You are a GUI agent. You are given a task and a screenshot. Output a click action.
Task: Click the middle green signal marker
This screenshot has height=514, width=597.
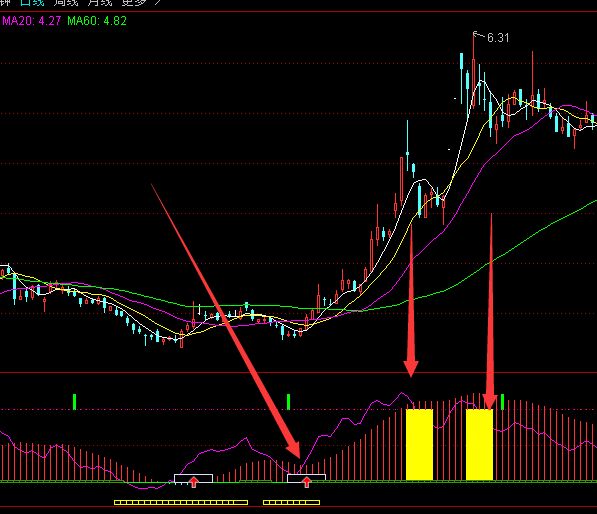288,402
